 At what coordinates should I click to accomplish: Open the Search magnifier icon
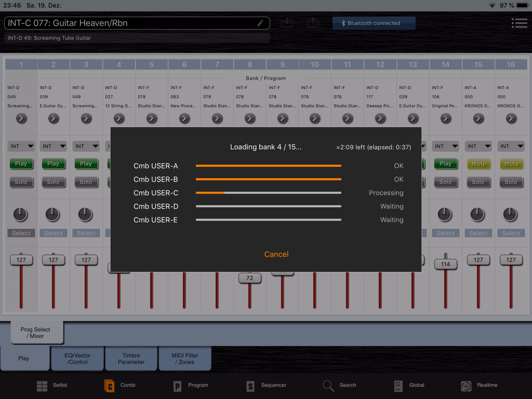coord(328,386)
